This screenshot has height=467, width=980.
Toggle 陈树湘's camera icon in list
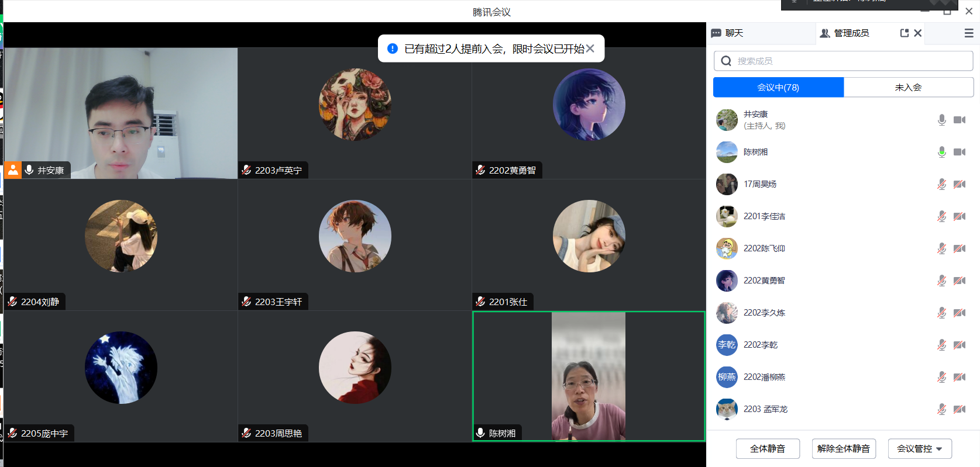coord(960,152)
